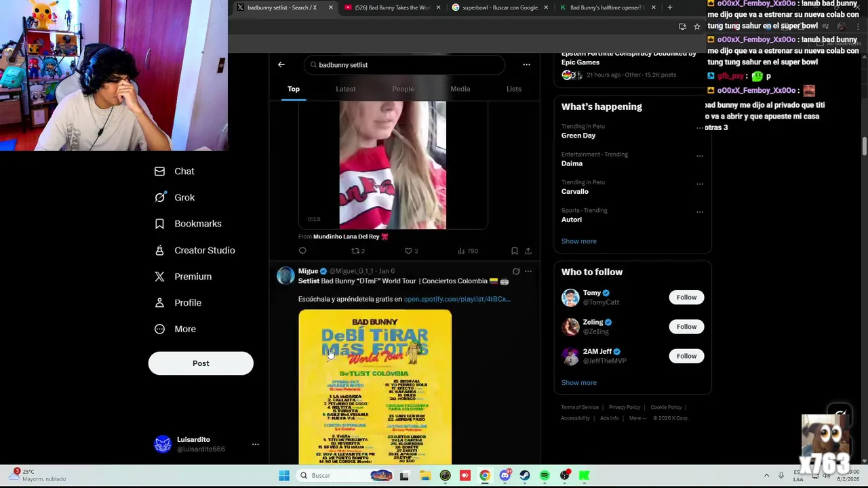Switch to the Lists search tab

513,89
